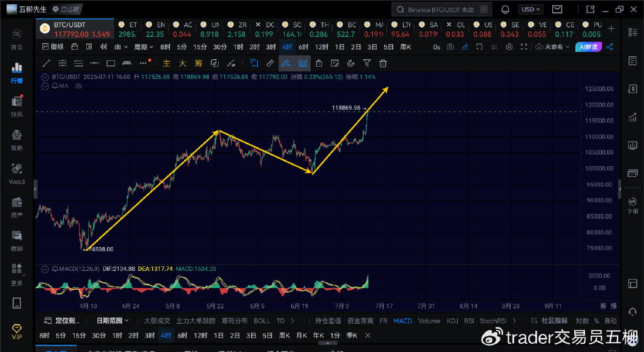The height and width of the screenshot is (352, 644).
Task: Hide the MA indicator with eye icon
Action: (79, 86)
